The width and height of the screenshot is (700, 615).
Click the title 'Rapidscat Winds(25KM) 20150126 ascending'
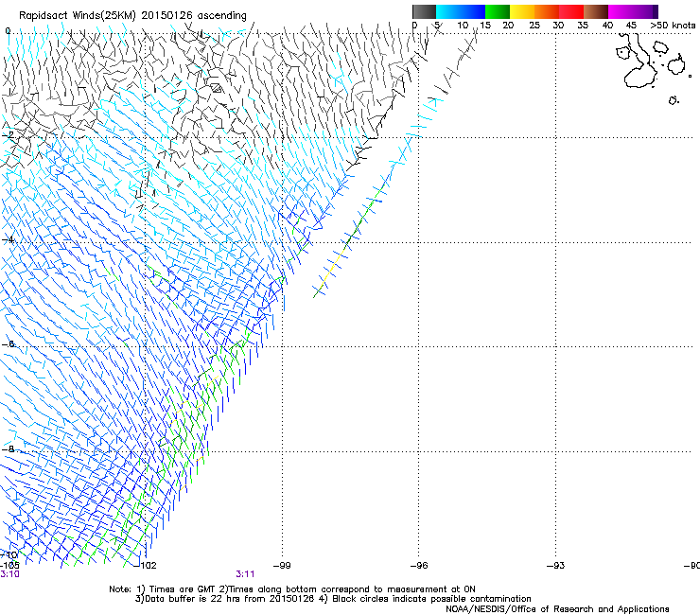point(132,15)
